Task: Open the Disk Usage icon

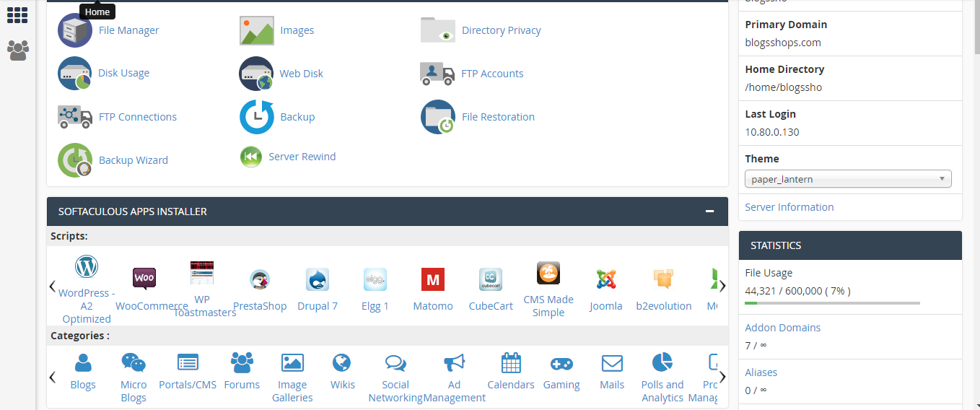Action: point(75,73)
